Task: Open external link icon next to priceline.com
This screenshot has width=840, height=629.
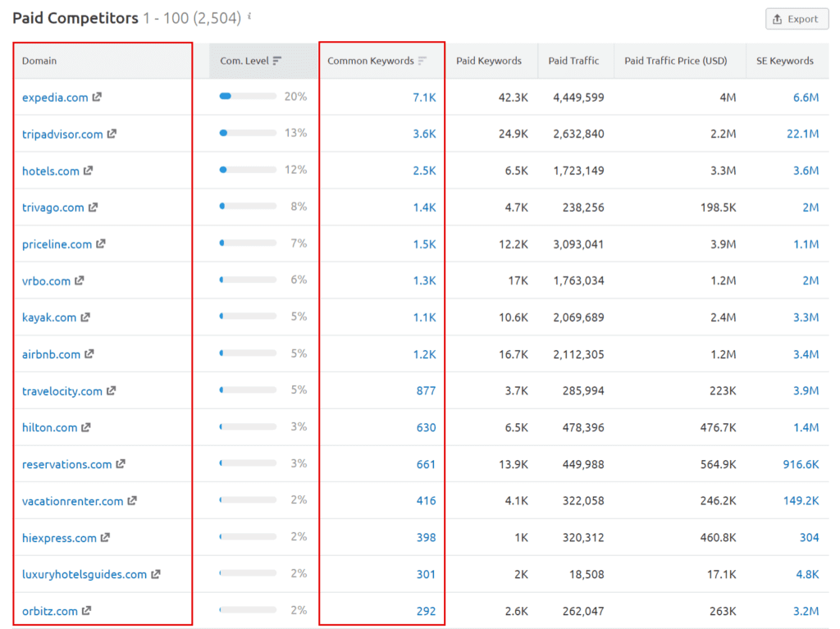Action: [101, 244]
